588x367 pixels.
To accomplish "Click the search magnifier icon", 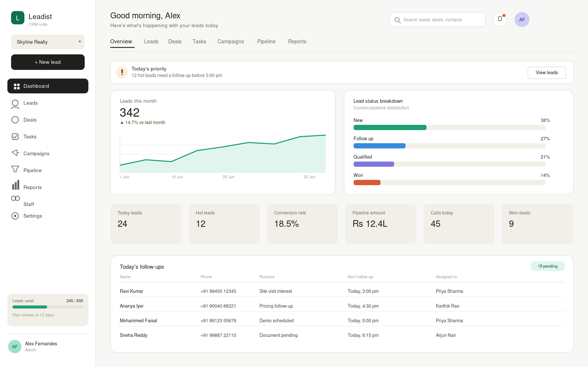I will pyautogui.click(x=397, y=20).
